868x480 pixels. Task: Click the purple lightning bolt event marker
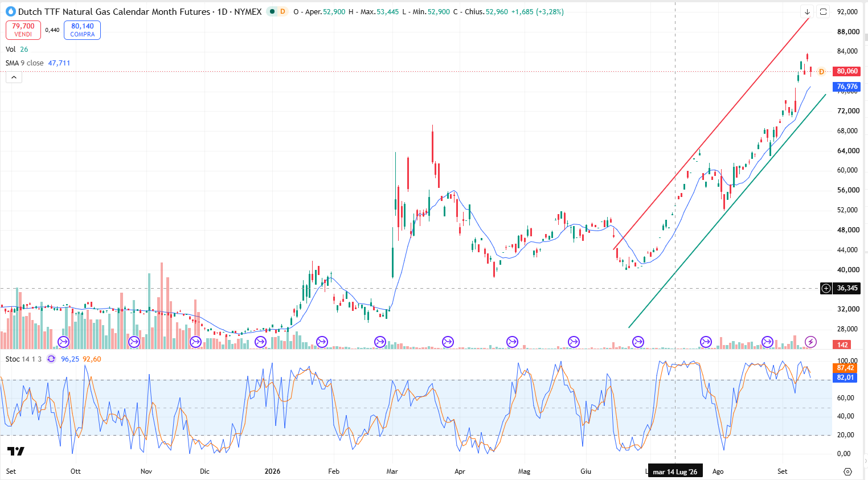tap(810, 342)
